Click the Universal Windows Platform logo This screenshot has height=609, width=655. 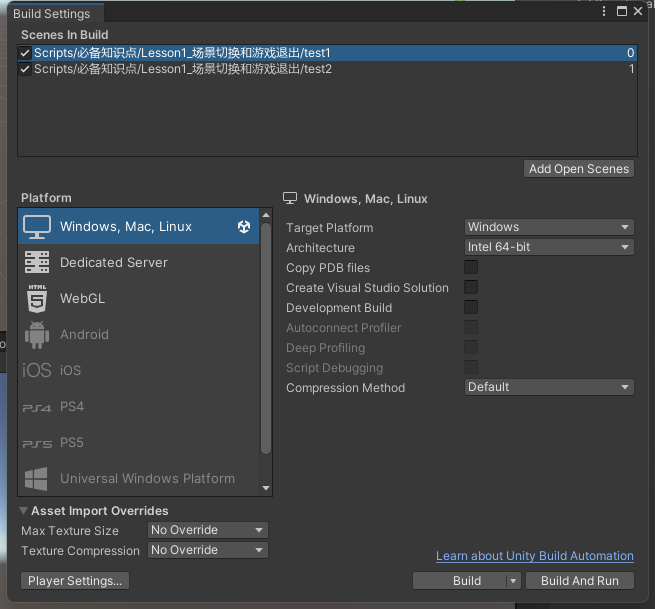[36, 479]
